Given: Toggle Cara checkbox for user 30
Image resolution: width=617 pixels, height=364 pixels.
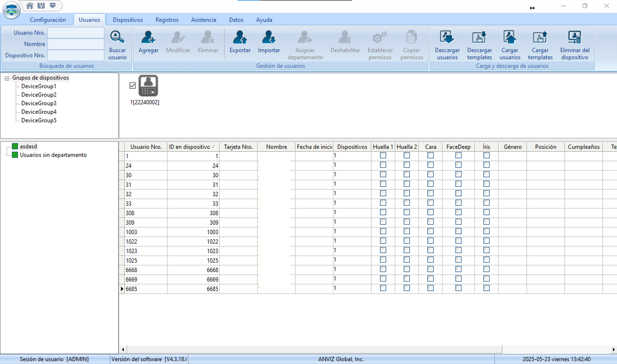Looking at the screenshot, I should pos(430,174).
